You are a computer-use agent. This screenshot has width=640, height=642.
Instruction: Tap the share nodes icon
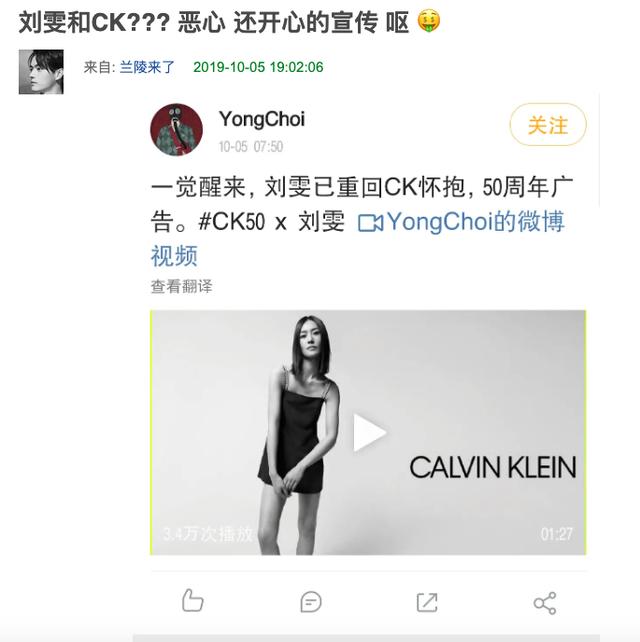pyautogui.click(x=545, y=603)
